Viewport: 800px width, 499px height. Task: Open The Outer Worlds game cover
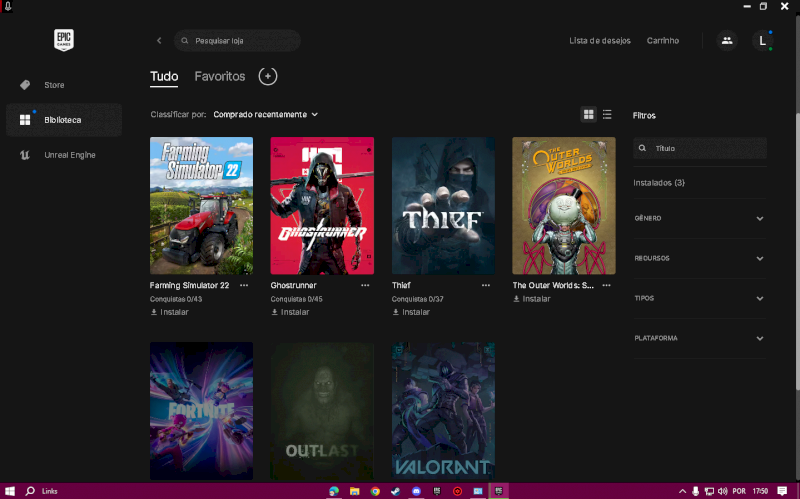tap(564, 206)
